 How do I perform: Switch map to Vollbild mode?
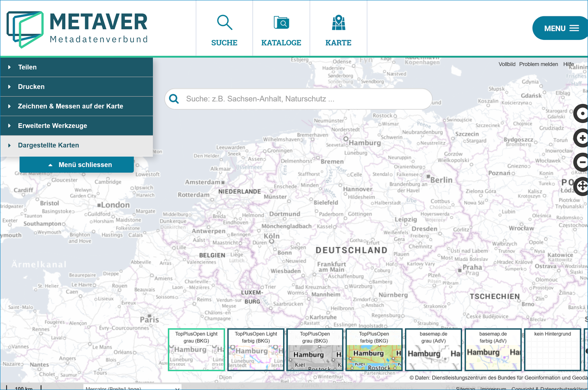507,64
